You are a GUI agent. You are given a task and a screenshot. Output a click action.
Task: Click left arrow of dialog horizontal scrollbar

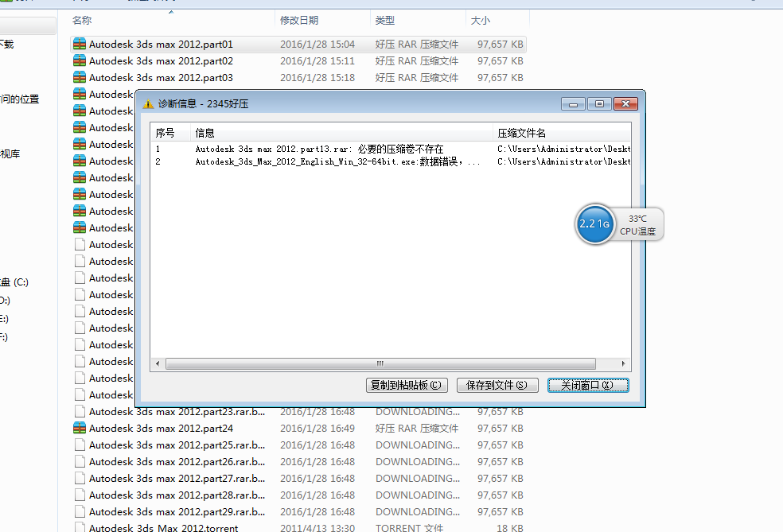pyautogui.click(x=158, y=364)
